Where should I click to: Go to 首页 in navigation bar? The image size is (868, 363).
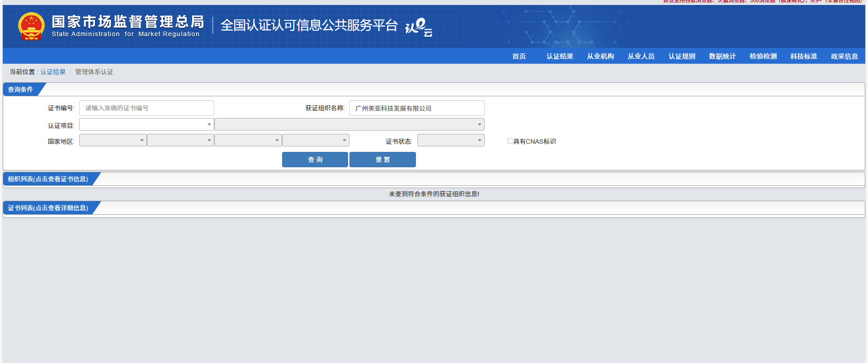coord(519,56)
